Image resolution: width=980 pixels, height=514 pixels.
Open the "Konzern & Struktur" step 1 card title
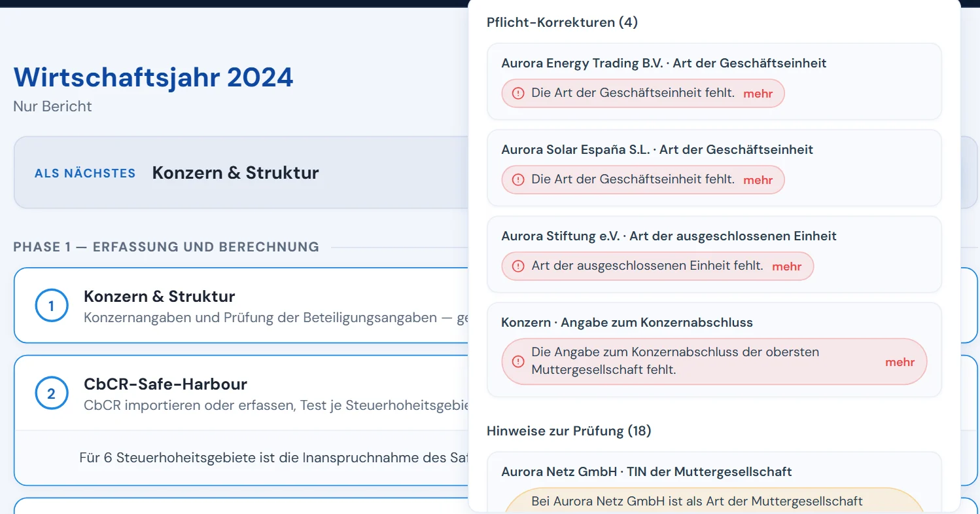[x=160, y=297]
